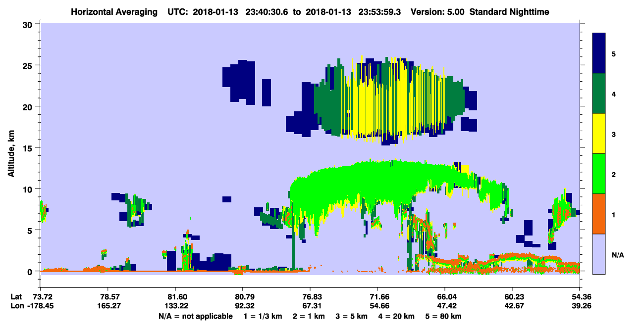The image size is (644, 330).
Task: Click longitude value '-178.45'
Action: click(x=40, y=306)
